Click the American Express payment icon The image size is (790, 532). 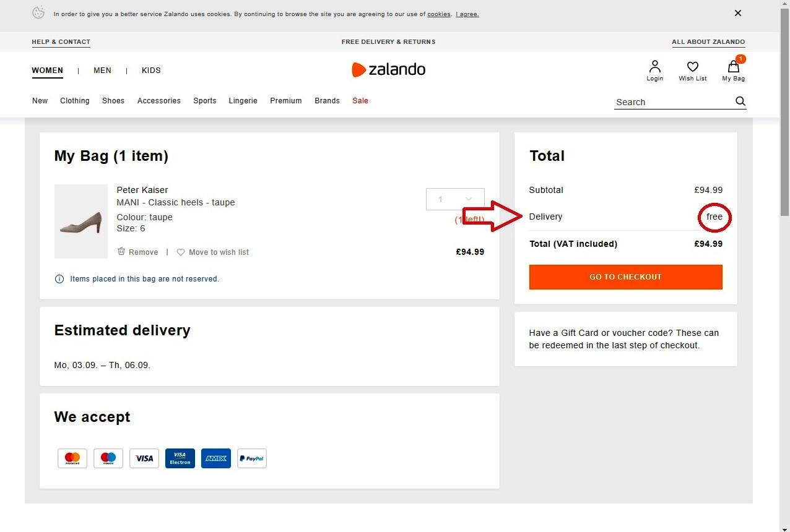216,458
